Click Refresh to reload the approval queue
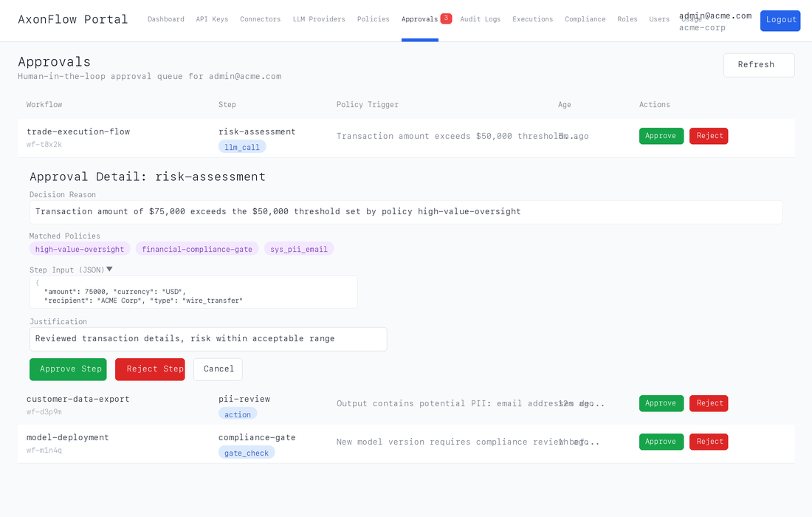This screenshot has width=812, height=517. tap(758, 65)
